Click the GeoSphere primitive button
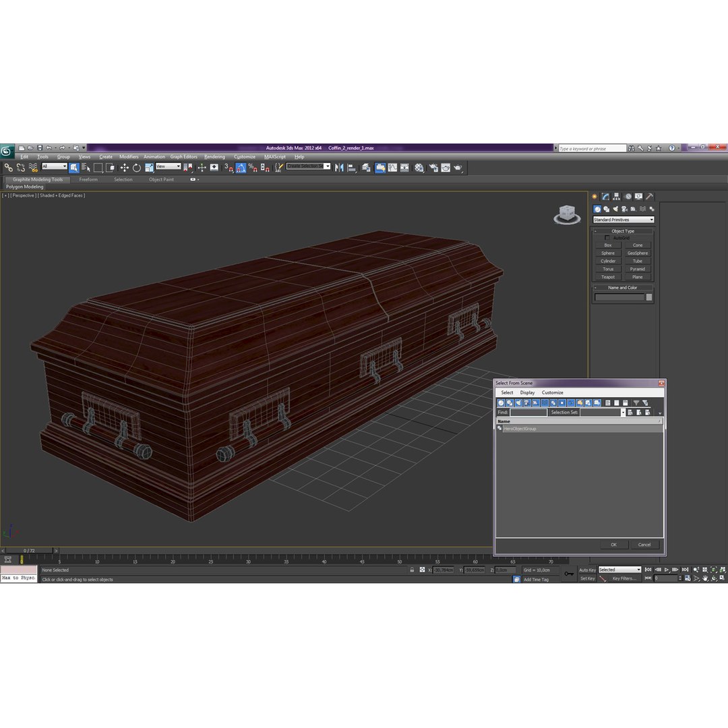 click(638, 253)
